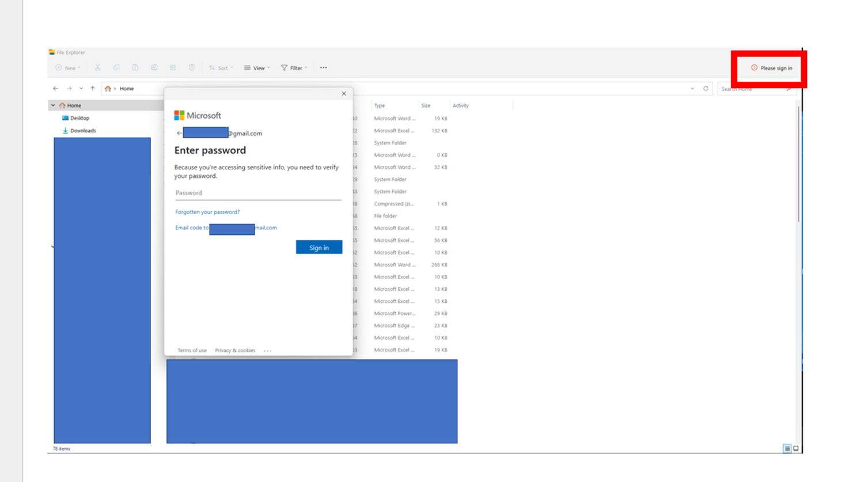Select the Share icon in the toolbar
Viewport: 868px width, 482px height.
point(173,67)
